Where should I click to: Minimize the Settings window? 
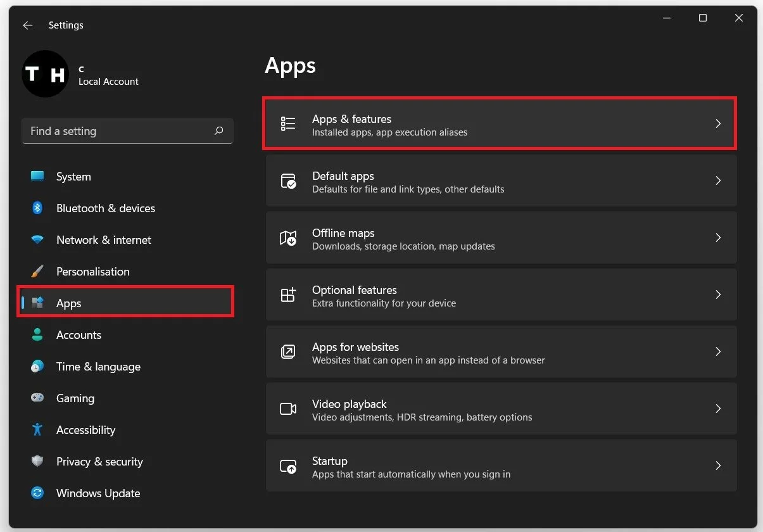(x=666, y=18)
